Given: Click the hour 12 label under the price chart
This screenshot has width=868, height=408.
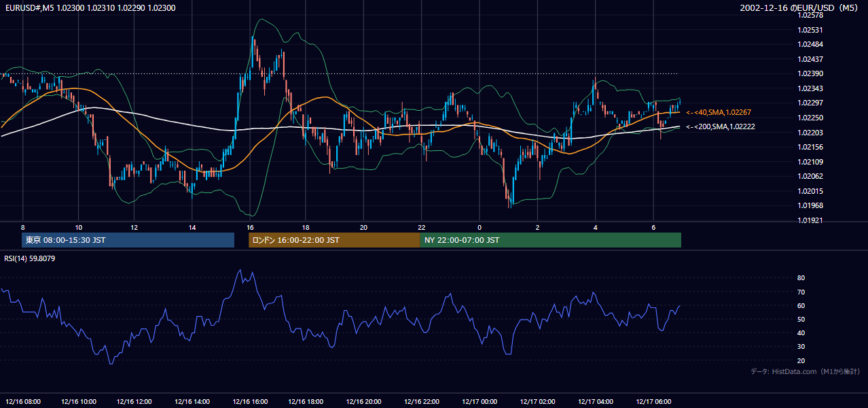Looking at the screenshot, I should click(x=134, y=227).
